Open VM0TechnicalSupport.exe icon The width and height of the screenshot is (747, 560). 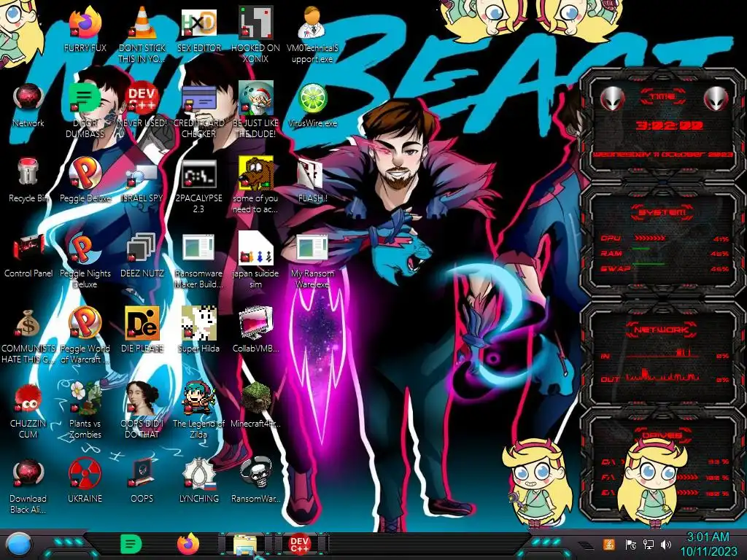tap(312, 24)
